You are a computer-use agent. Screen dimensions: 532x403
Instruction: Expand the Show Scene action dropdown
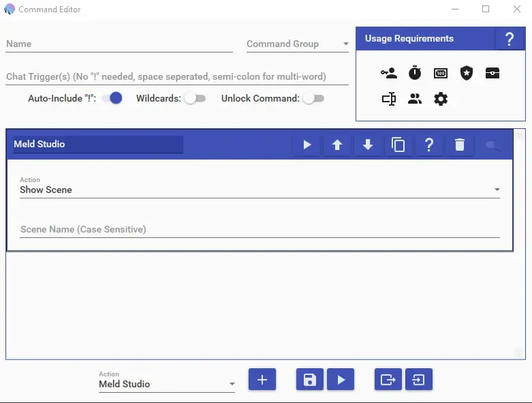pos(259,190)
